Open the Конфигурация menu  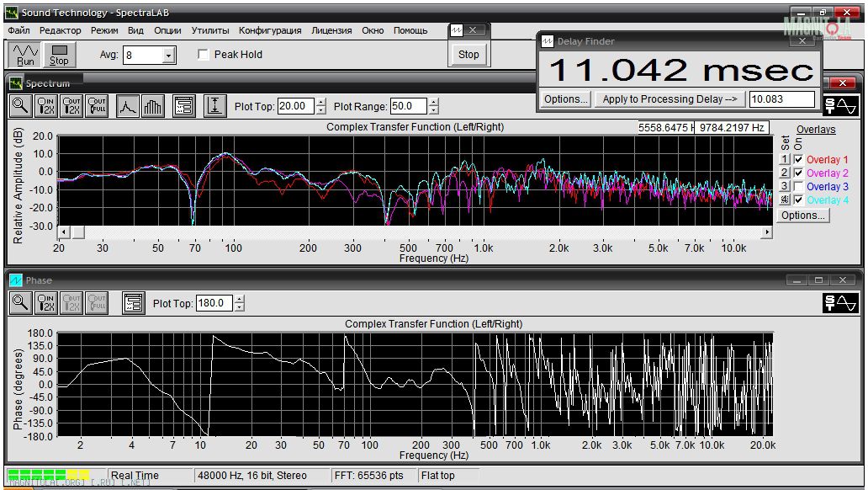(270, 30)
